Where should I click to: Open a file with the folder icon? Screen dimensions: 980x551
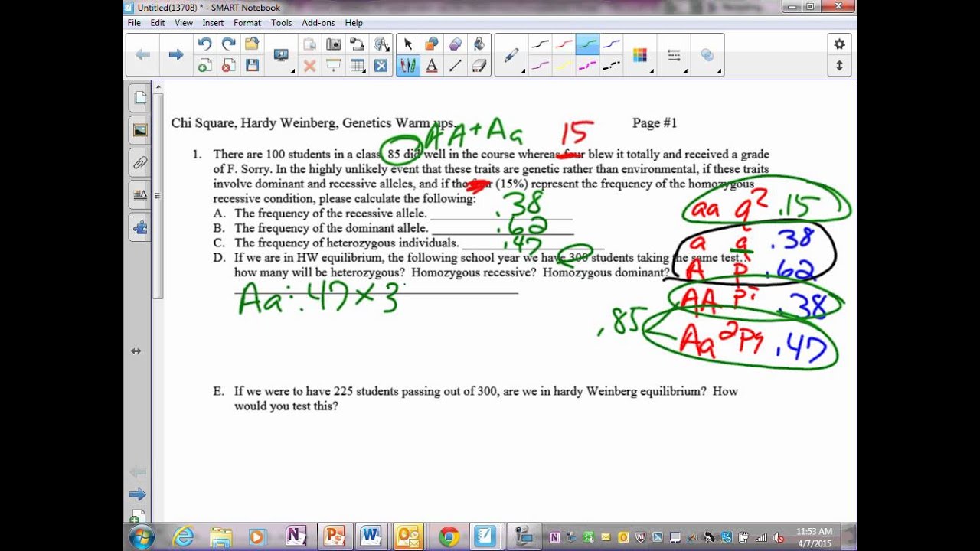252,44
